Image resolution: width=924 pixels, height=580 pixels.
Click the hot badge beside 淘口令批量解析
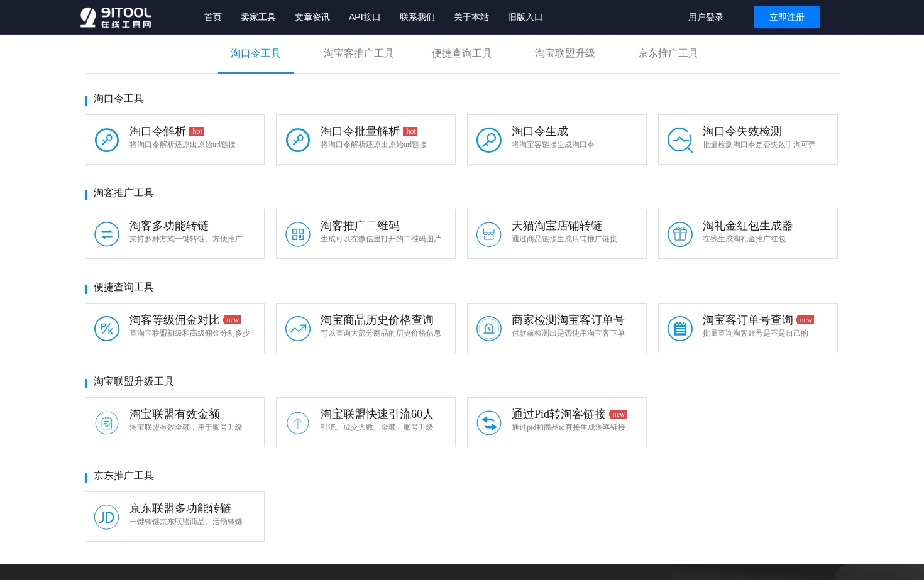click(x=410, y=131)
